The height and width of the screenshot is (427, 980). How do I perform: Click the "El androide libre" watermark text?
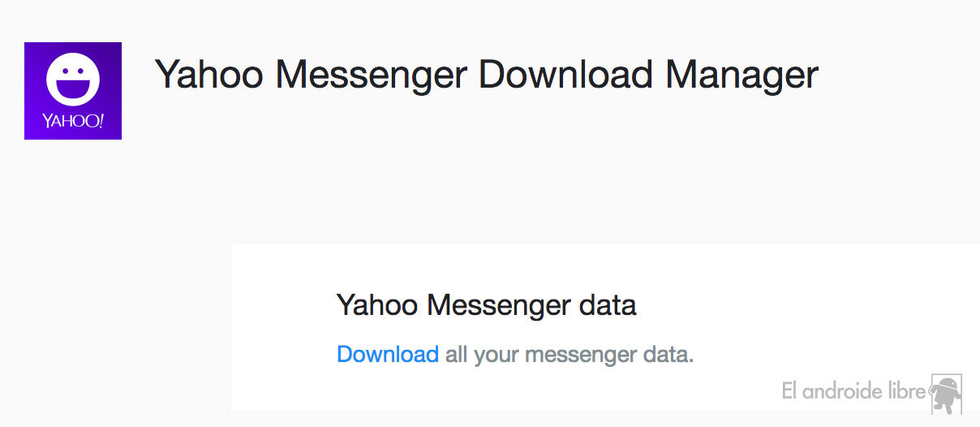pos(853,391)
